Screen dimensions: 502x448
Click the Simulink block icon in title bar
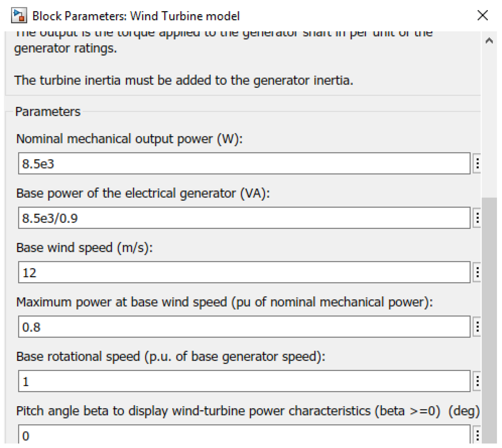click(19, 15)
